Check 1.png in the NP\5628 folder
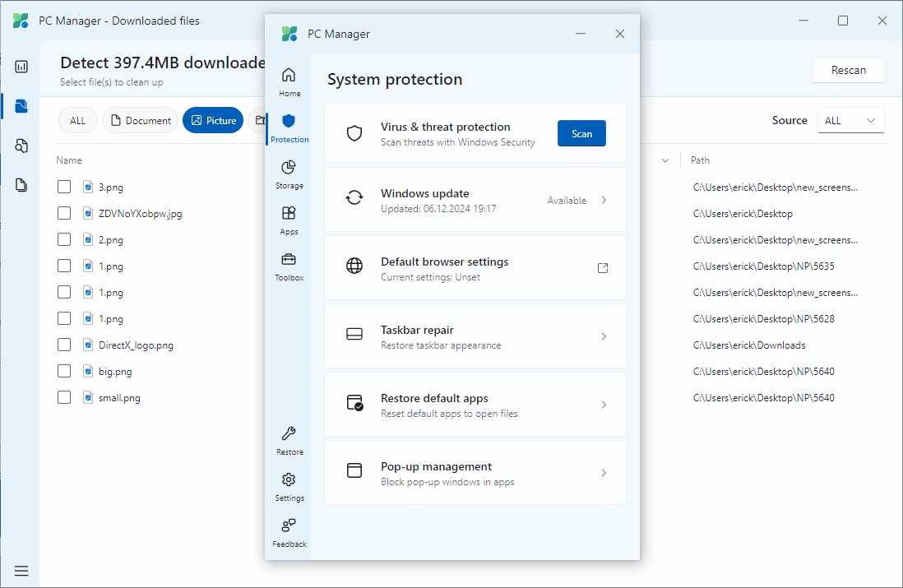The height and width of the screenshot is (588, 903). pos(64,318)
